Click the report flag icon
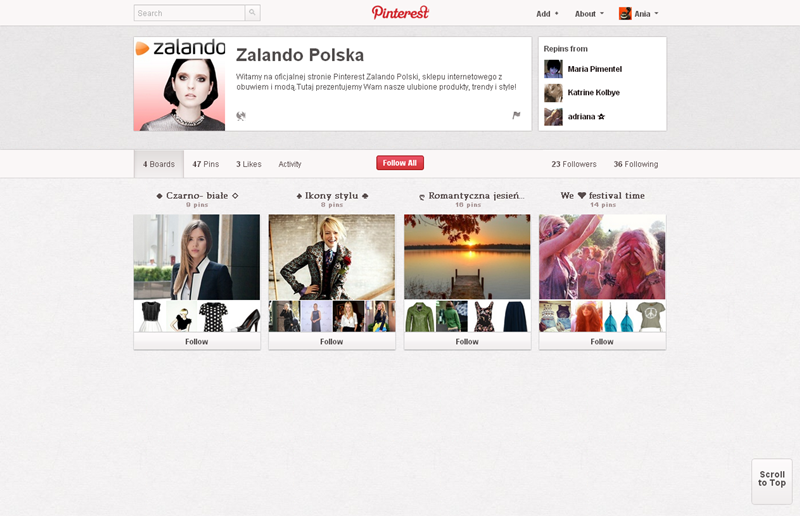800x516 pixels. (516, 115)
